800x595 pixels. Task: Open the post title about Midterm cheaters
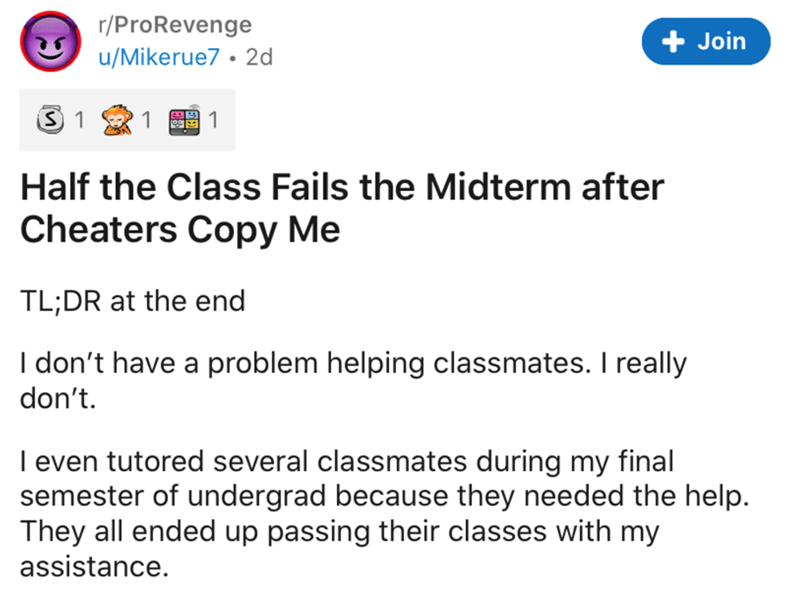pos(342,208)
